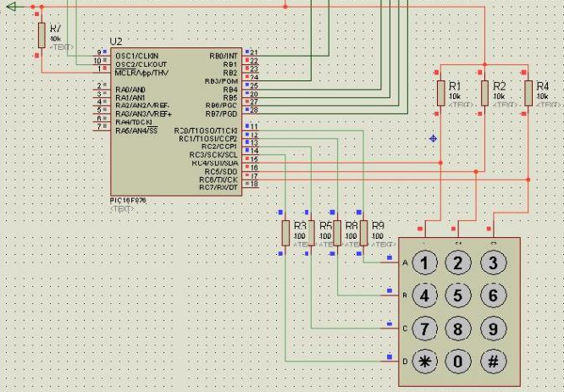Viewport: 564px width, 392px height.
Task: Click the terminal arrow at top-left
Action: pos(10,6)
